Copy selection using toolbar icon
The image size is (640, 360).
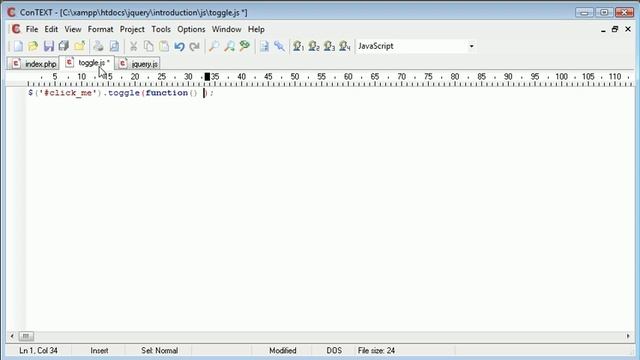click(x=149, y=46)
